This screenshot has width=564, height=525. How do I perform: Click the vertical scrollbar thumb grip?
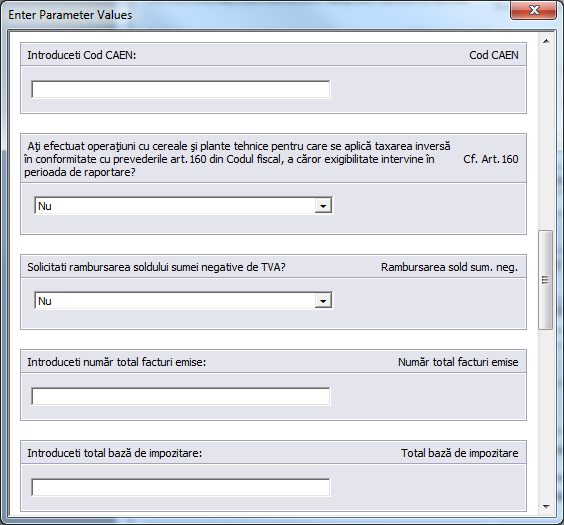tap(545, 280)
